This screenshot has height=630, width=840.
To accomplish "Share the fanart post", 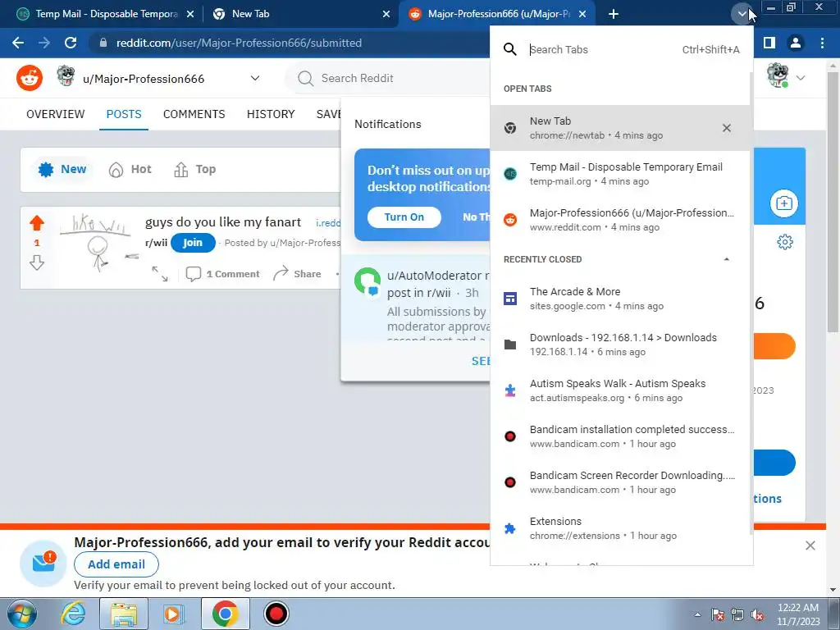I will click(x=297, y=274).
